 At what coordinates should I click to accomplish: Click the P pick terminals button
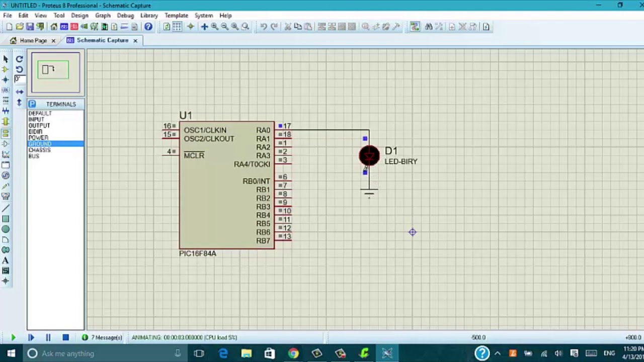coord(32,104)
